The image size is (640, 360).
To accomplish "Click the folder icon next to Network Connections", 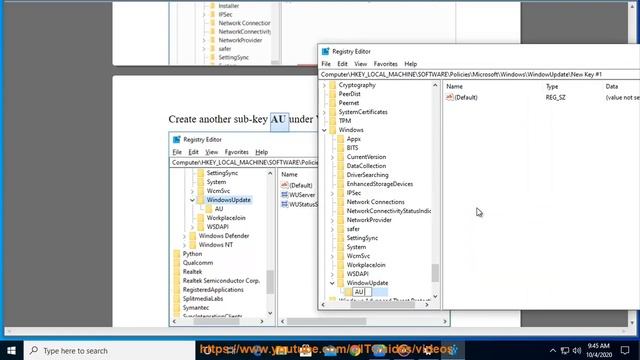I will (341, 202).
